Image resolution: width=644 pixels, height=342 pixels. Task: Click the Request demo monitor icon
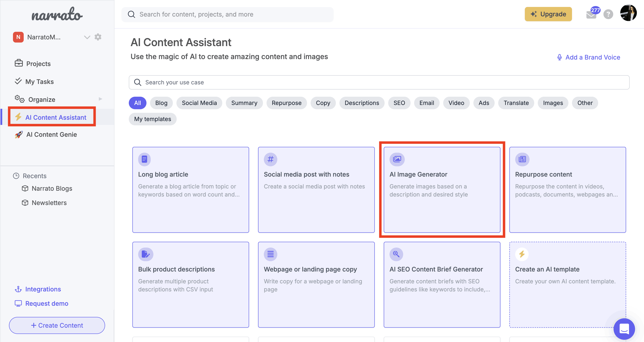point(18,304)
